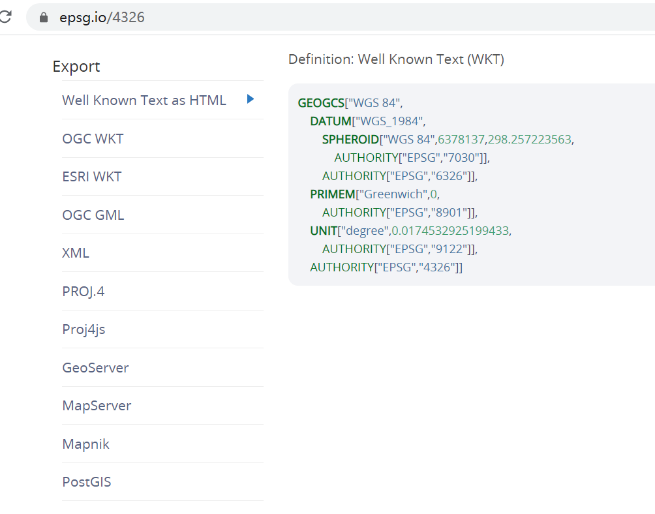This screenshot has width=655, height=514.
Task: Select PostGIS export format
Action: (x=87, y=481)
